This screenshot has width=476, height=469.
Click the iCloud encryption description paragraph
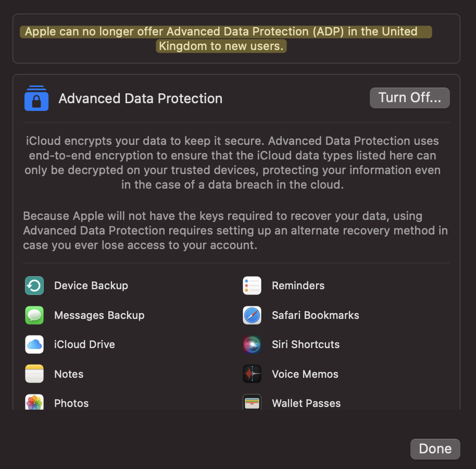tap(232, 163)
